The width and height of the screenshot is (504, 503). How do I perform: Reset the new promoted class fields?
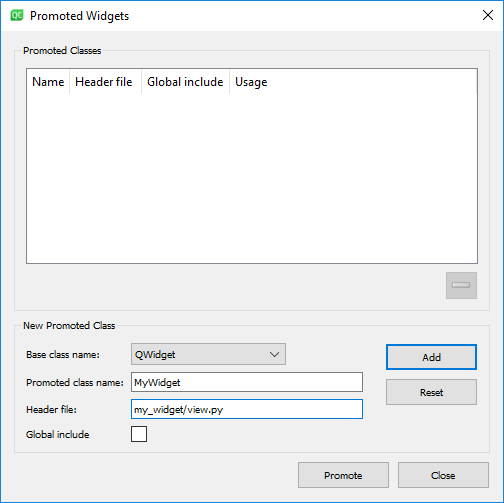point(431,392)
